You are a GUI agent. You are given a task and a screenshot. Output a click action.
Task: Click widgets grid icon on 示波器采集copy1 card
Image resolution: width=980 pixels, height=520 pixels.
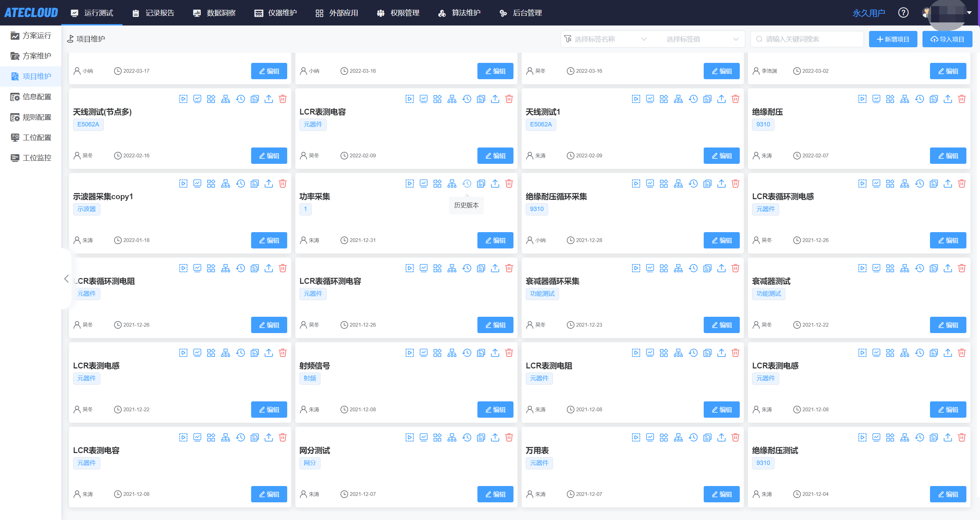[211, 184]
